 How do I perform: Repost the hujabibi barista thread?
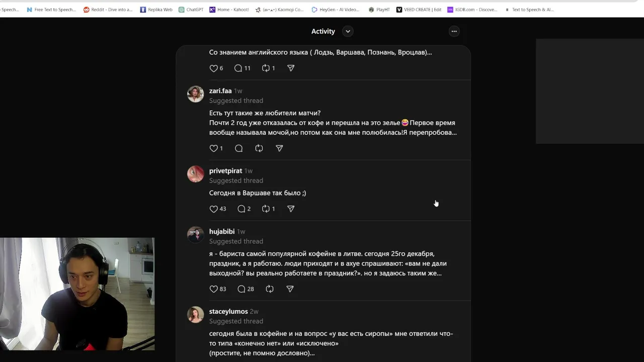(270, 289)
